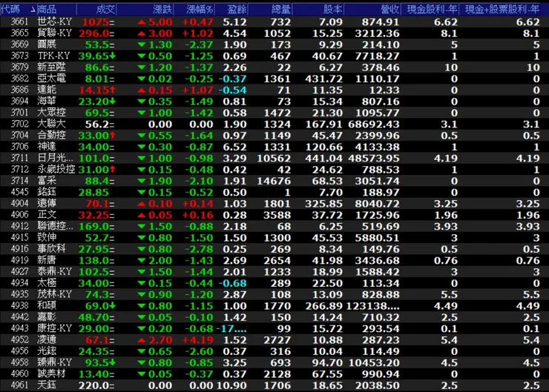Select the 光鋐 stock name
This screenshot has width=549, height=392.
point(47,351)
